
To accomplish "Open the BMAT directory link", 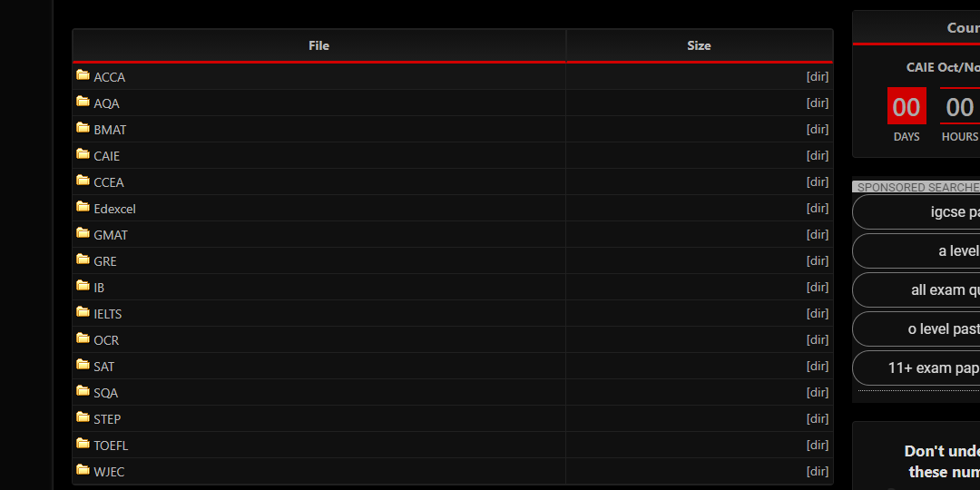I will (x=110, y=130).
